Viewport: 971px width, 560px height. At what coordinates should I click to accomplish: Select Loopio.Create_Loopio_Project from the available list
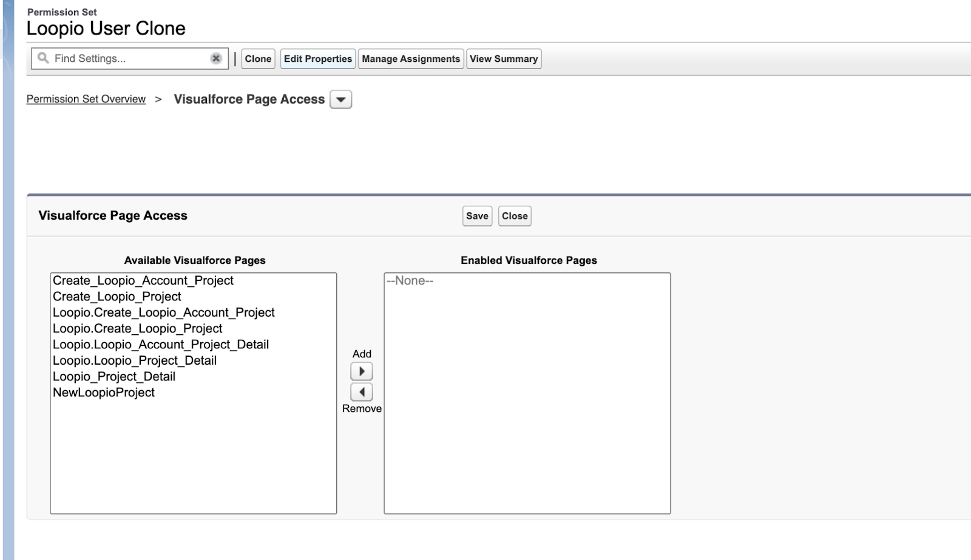click(x=138, y=328)
